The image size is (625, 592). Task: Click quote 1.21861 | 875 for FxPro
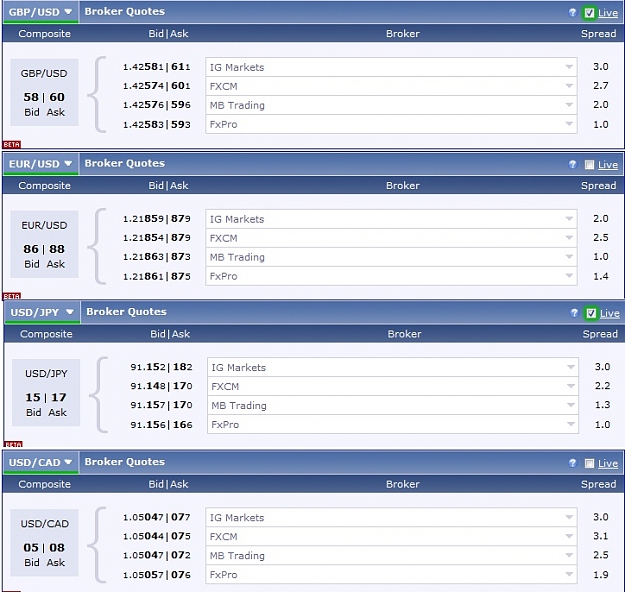[157, 276]
